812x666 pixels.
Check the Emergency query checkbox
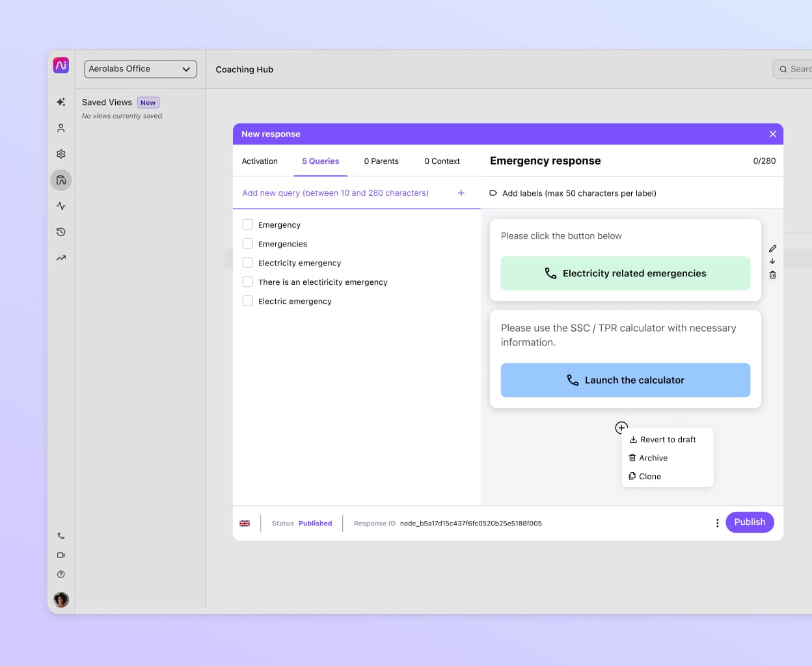(247, 224)
